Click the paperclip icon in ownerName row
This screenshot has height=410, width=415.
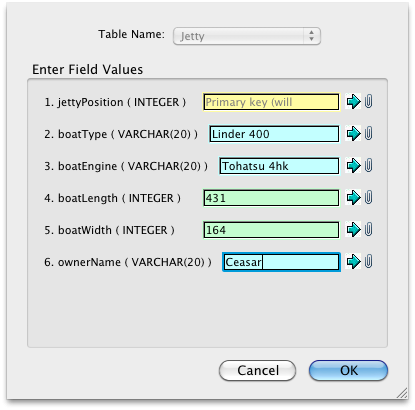point(368,261)
